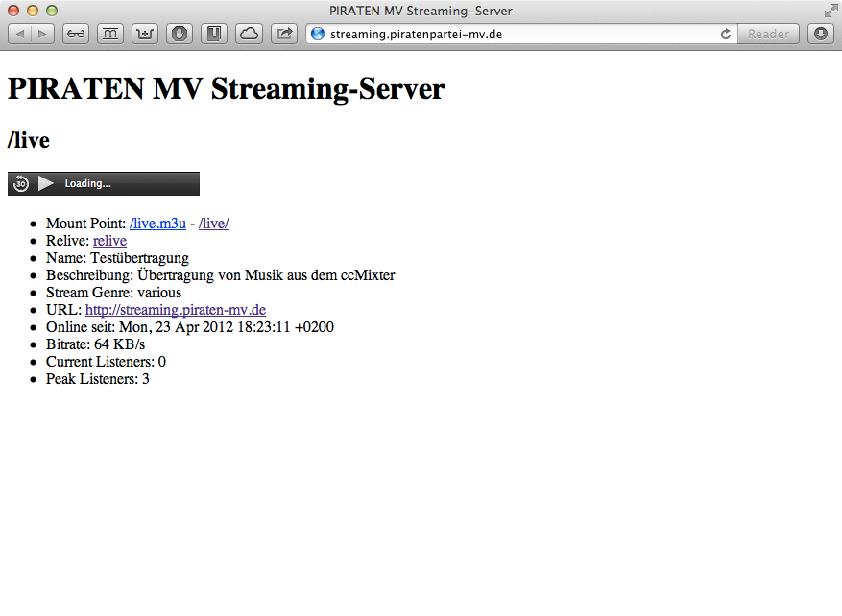Show bookmarks with the open book icon
The width and height of the screenshot is (842, 616).
pos(110,34)
